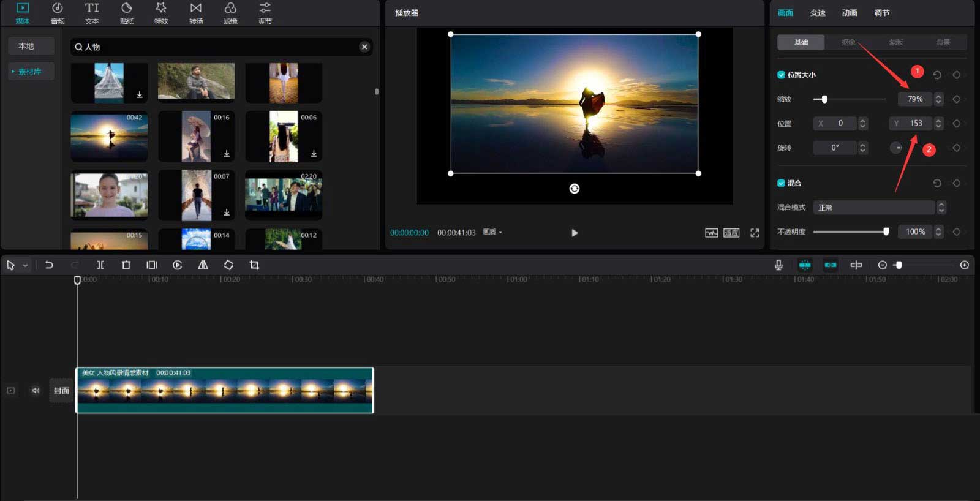Click the split clip tool in timeline toolbar
This screenshot has height=501, width=980.
coord(100,265)
